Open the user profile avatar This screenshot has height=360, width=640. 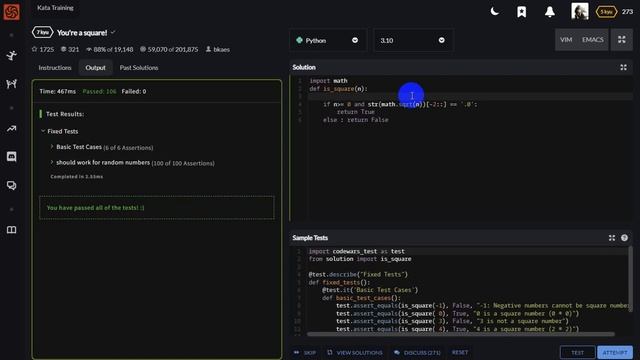point(580,11)
